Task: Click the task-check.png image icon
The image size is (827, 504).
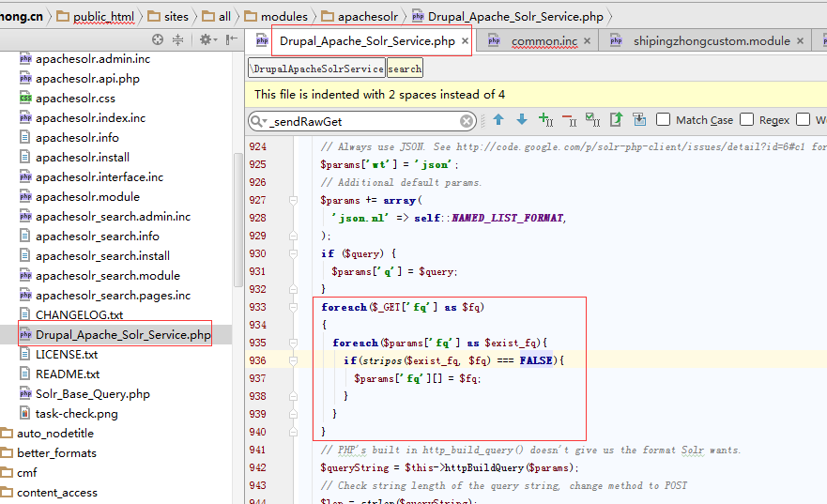Action: 24,413
